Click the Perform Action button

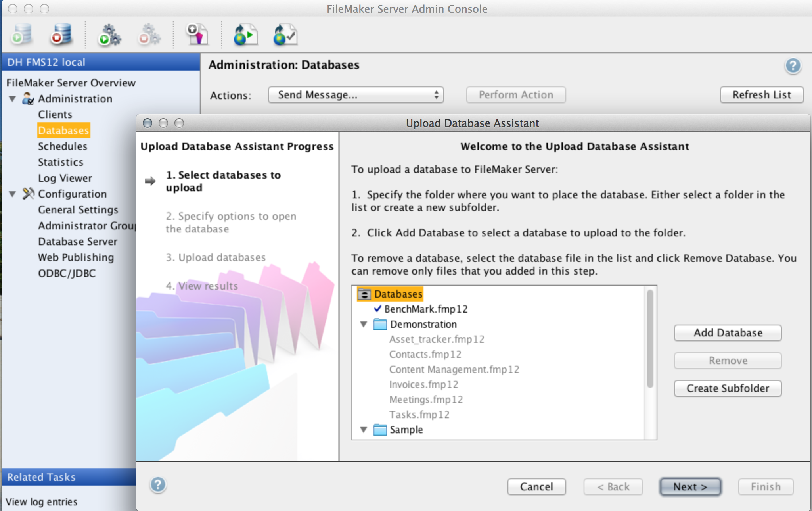(516, 95)
